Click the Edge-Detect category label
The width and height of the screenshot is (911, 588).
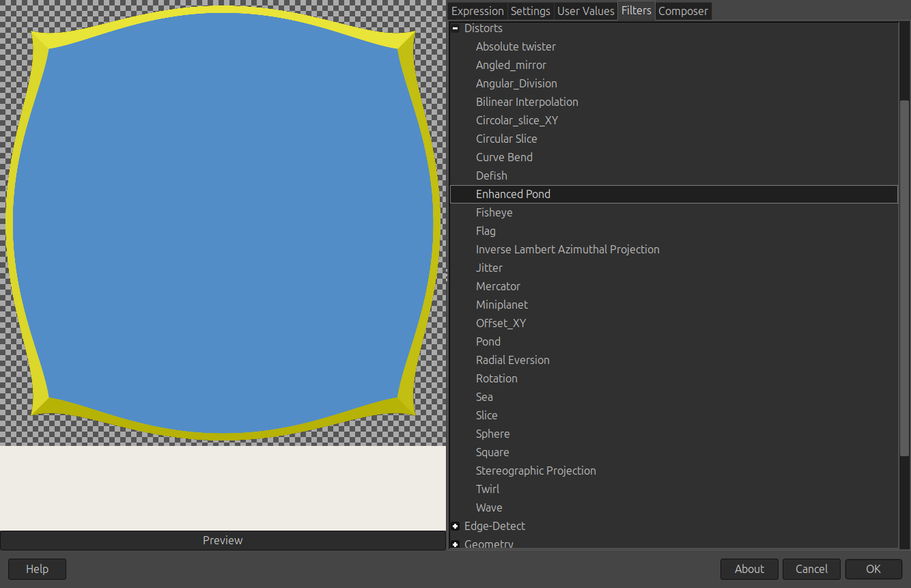pos(495,526)
